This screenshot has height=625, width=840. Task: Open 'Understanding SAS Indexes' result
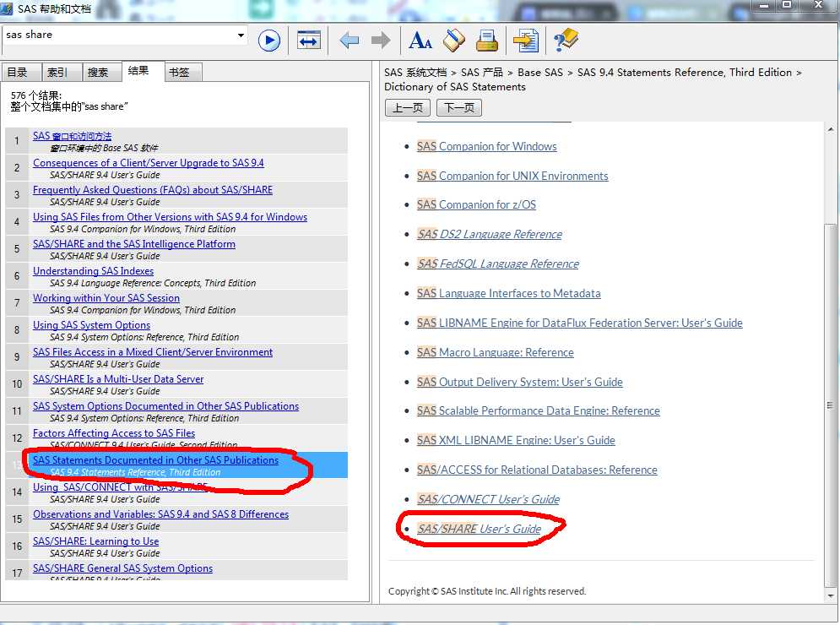coord(93,271)
